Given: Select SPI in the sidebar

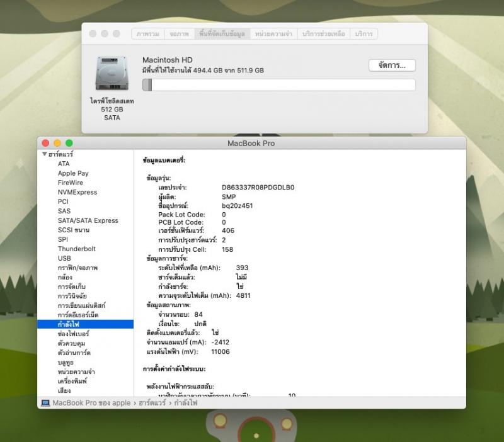Looking at the screenshot, I should 62,239.
